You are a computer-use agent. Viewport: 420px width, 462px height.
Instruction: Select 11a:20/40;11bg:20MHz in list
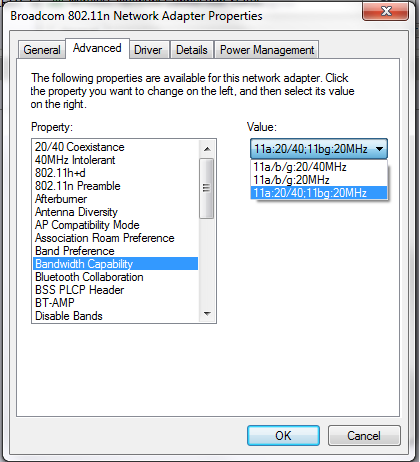tap(319, 193)
